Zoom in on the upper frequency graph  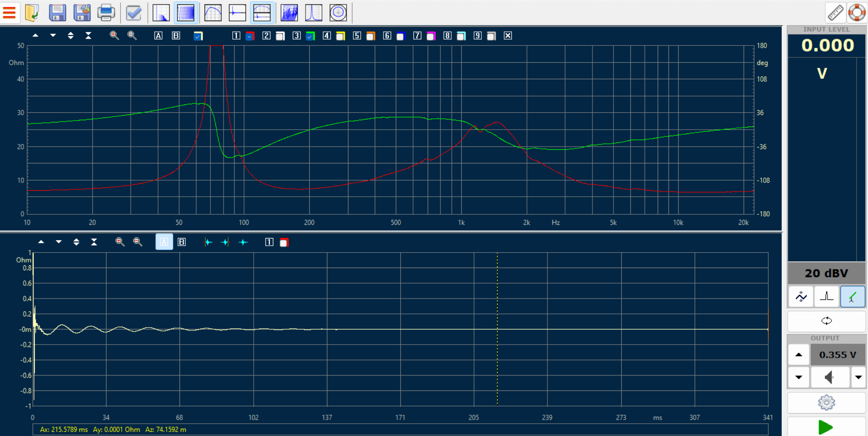click(x=114, y=35)
